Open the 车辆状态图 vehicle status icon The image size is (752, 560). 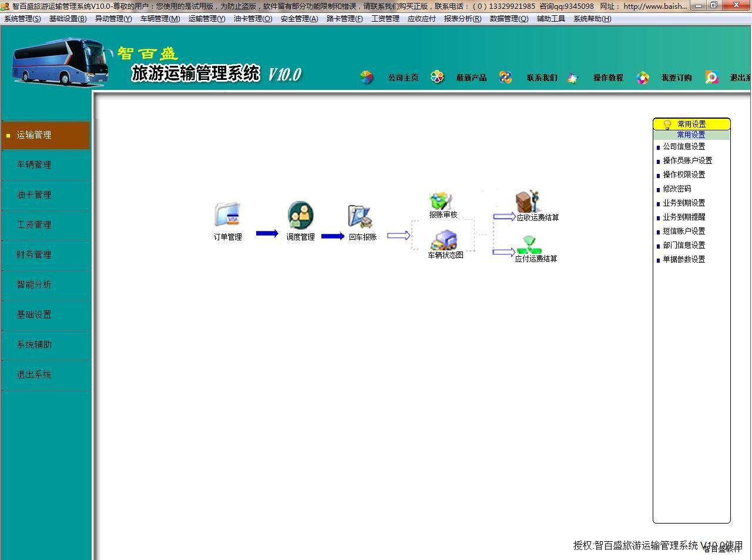pos(444,240)
